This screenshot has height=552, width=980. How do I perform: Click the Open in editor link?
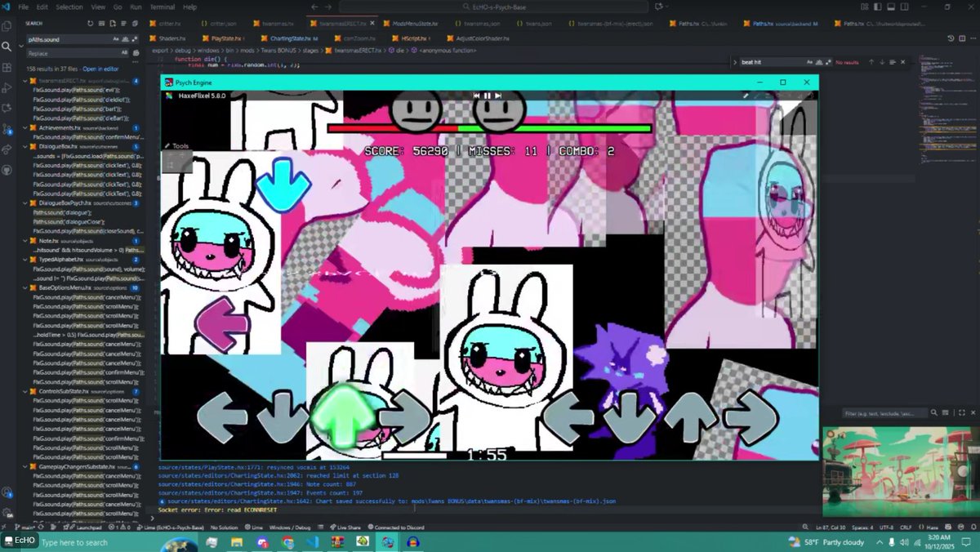coord(100,69)
